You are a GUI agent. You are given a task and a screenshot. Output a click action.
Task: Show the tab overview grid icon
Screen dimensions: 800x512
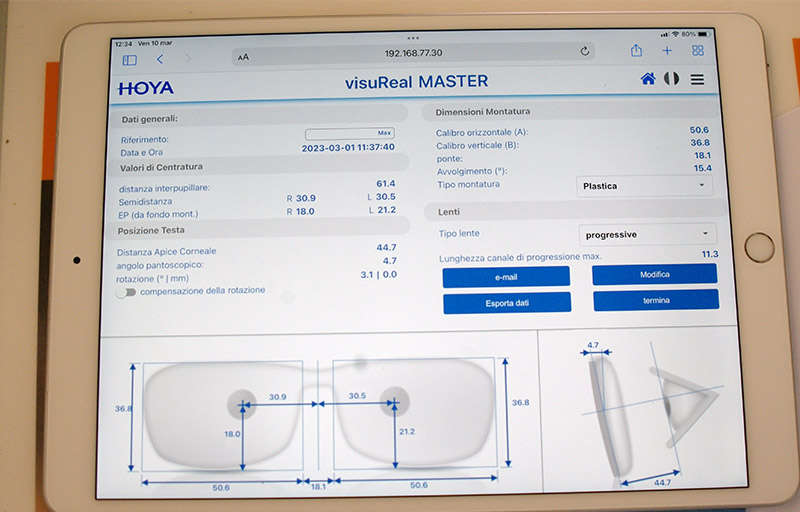click(697, 50)
